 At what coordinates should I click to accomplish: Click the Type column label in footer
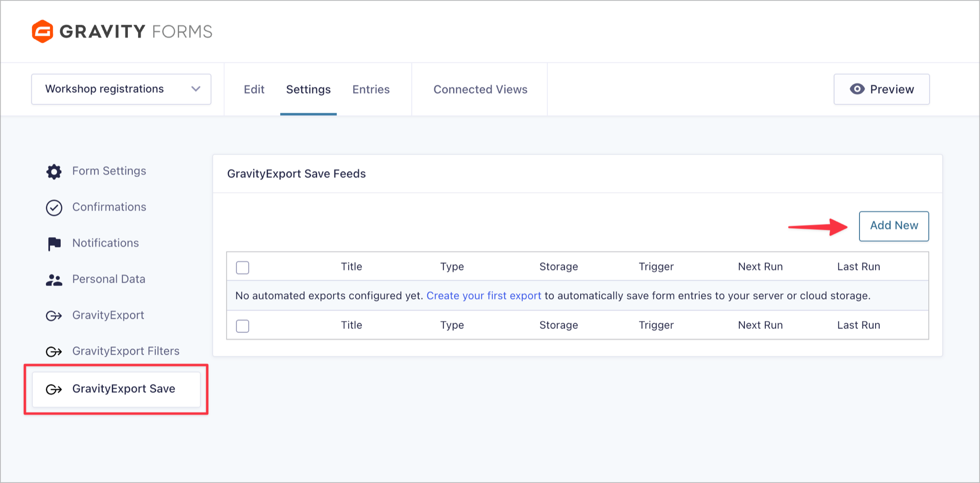pyautogui.click(x=452, y=325)
